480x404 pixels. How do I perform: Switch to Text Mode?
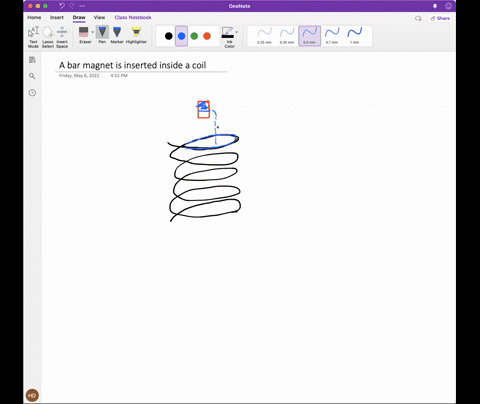pyautogui.click(x=33, y=37)
